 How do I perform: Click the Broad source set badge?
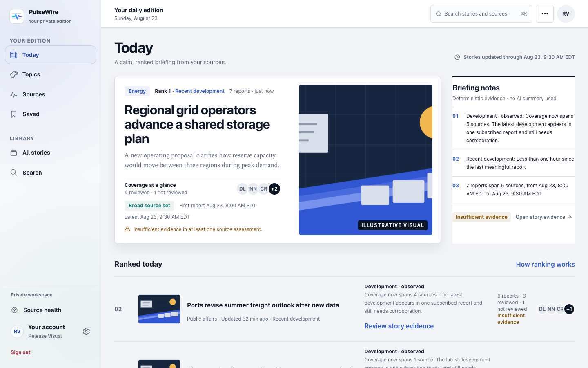pos(149,206)
